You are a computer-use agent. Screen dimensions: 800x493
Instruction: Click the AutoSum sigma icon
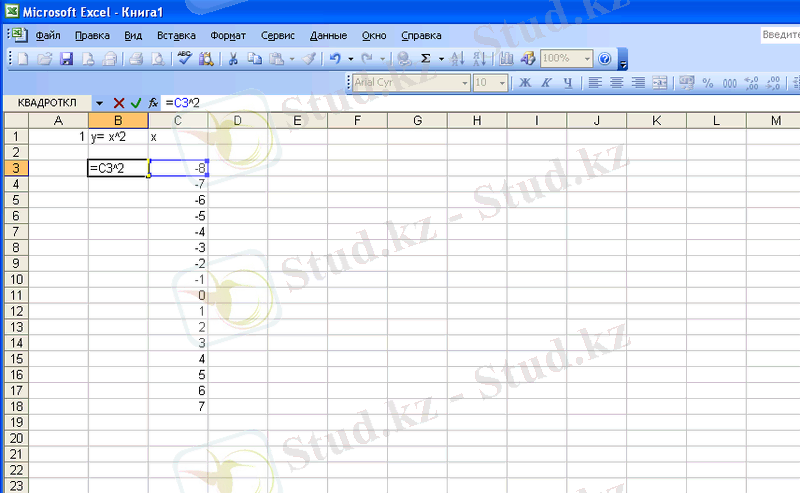click(x=425, y=59)
